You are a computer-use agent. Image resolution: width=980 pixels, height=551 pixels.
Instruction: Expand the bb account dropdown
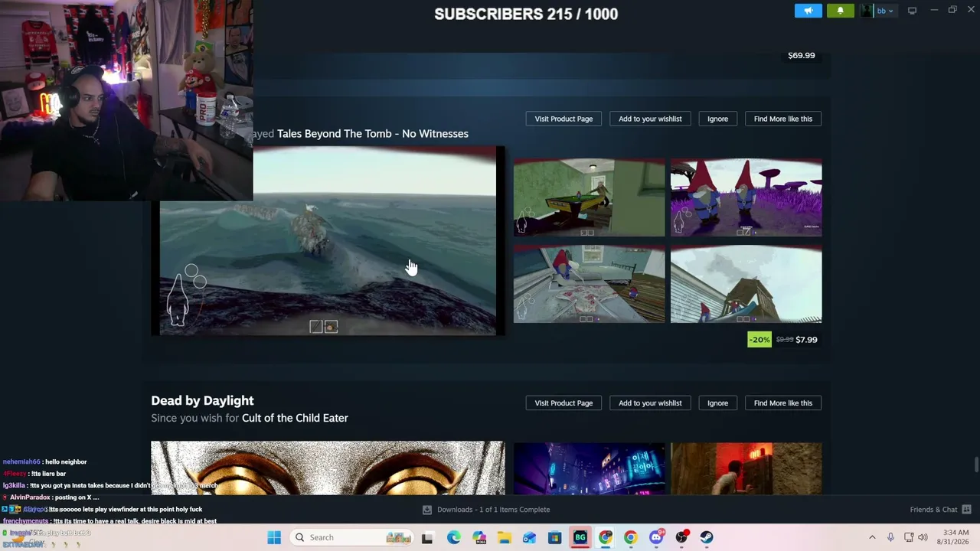tap(885, 11)
